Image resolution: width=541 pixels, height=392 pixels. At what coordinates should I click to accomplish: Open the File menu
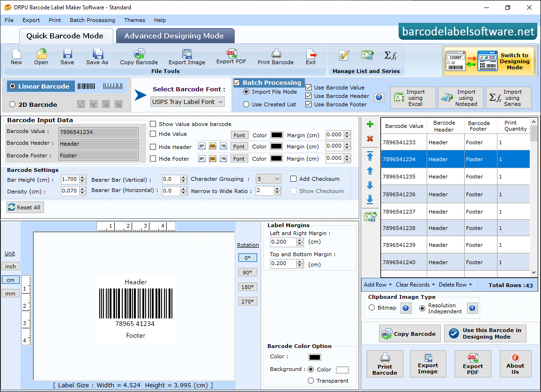pos(9,20)
